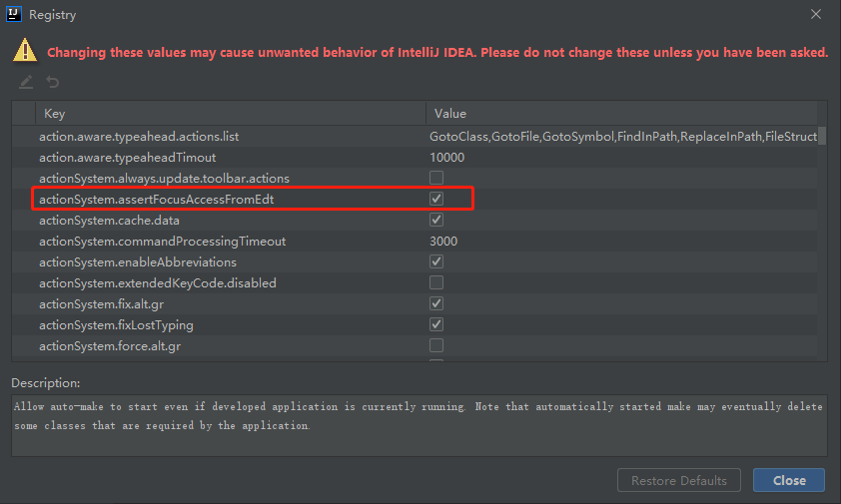Viewport: 841px width, 504px height.
Task: Toggle the actionSystem.cache.data checkbox
Action: (436, 220)
